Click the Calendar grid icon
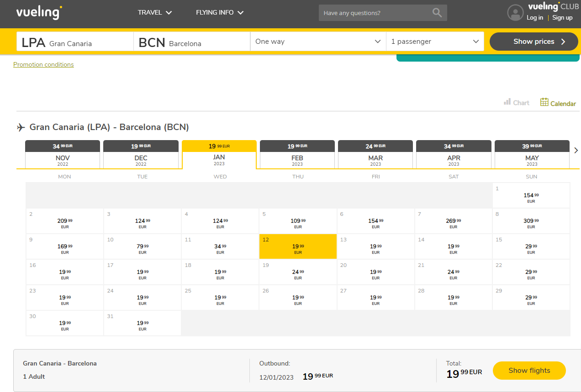 click(544, 102)
